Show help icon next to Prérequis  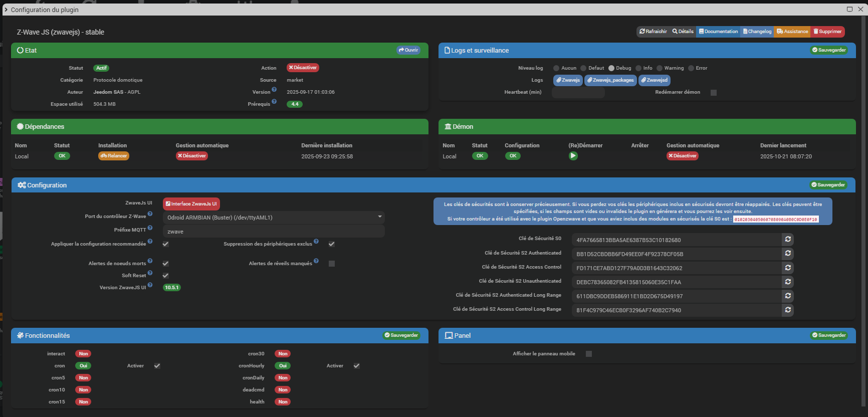tap(274, 102)
